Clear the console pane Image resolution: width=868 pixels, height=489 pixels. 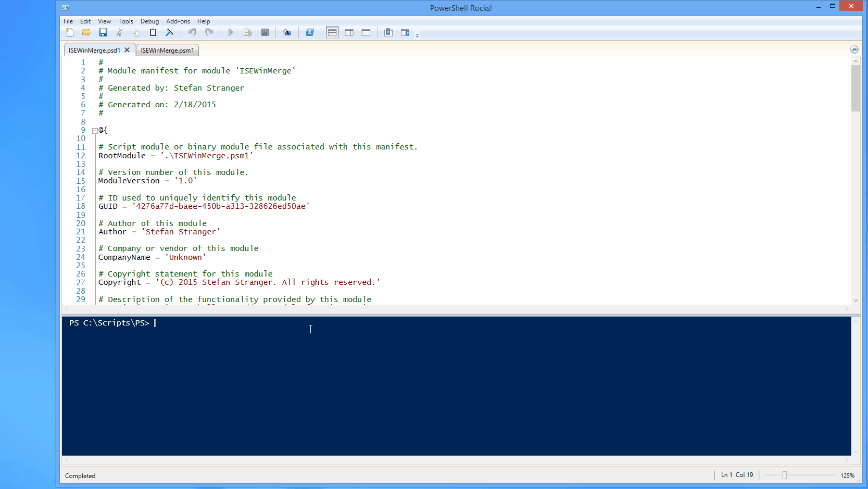click(170, 32)
